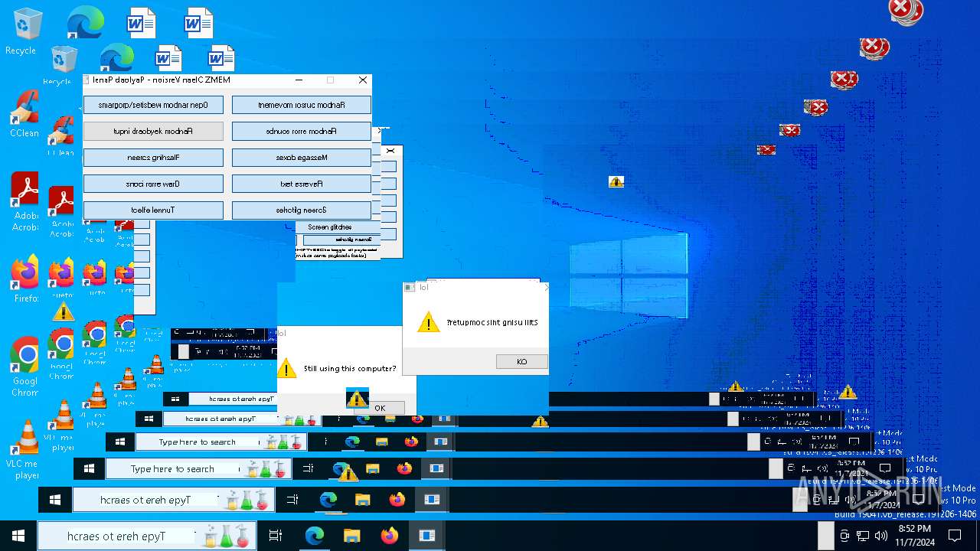Select the VLC media player shortcut at left edge
Viewport: 980px width, 551px height.
(24, 449)
